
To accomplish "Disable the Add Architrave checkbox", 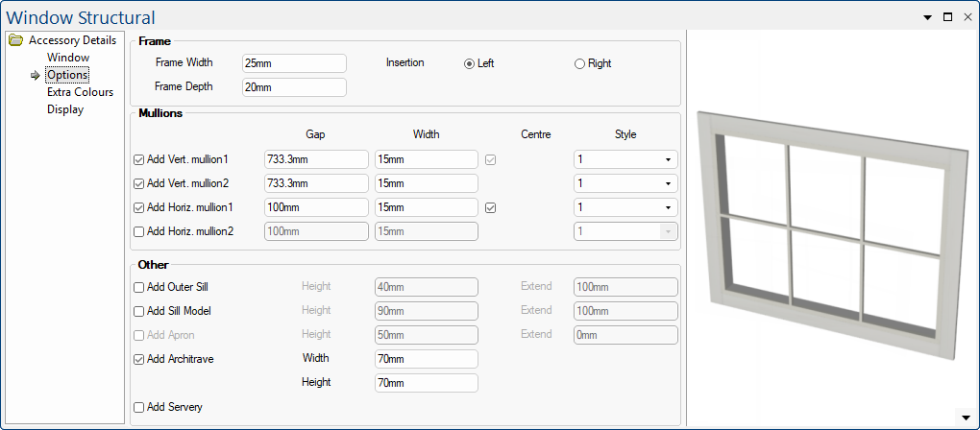I will click(139, 359).
